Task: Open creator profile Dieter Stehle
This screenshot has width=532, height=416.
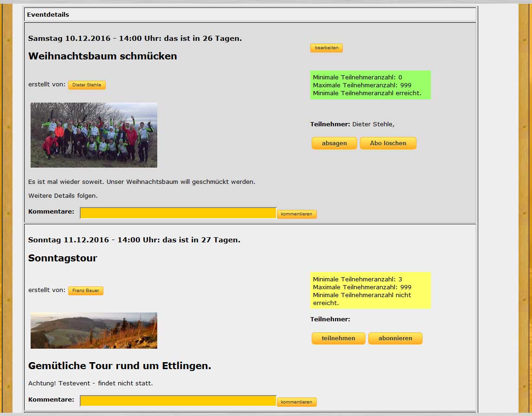Action: [87, 85]
